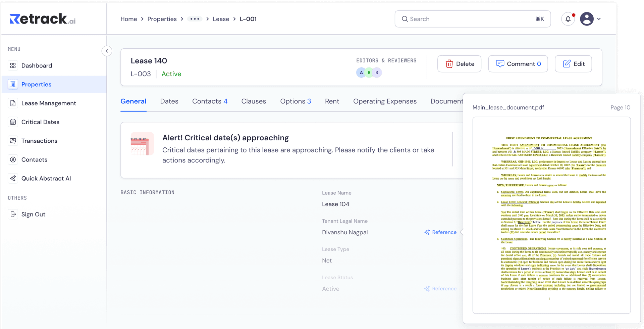Click the Lease Management document icon
The width and height of the screenshot is (644, 329).
(x=13, y=103)
